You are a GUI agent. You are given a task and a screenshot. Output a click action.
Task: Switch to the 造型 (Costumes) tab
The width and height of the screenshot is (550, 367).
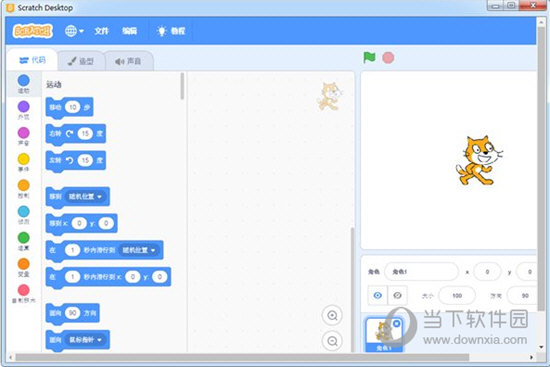pyautogui.click(x=81, y=61)
